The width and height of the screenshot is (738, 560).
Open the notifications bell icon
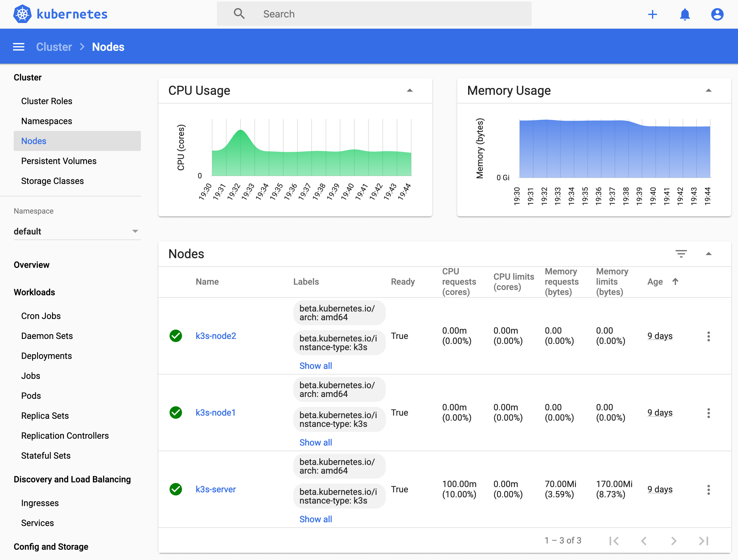tap(685, 14)
